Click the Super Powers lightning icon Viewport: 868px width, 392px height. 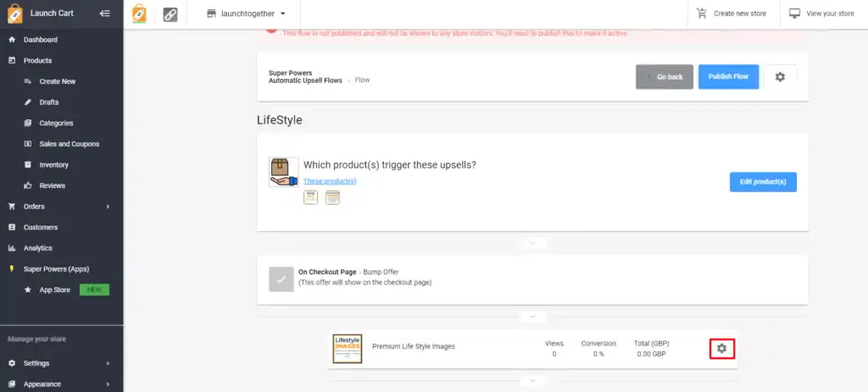(x=12, y=269)
